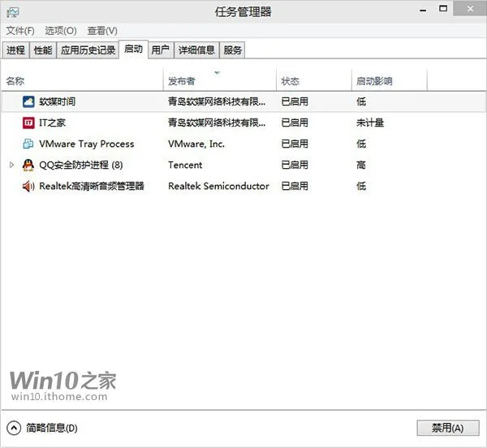Switch to the 性能 tab
This screenshot has width=487, height=448.
[x=43, y=50]
